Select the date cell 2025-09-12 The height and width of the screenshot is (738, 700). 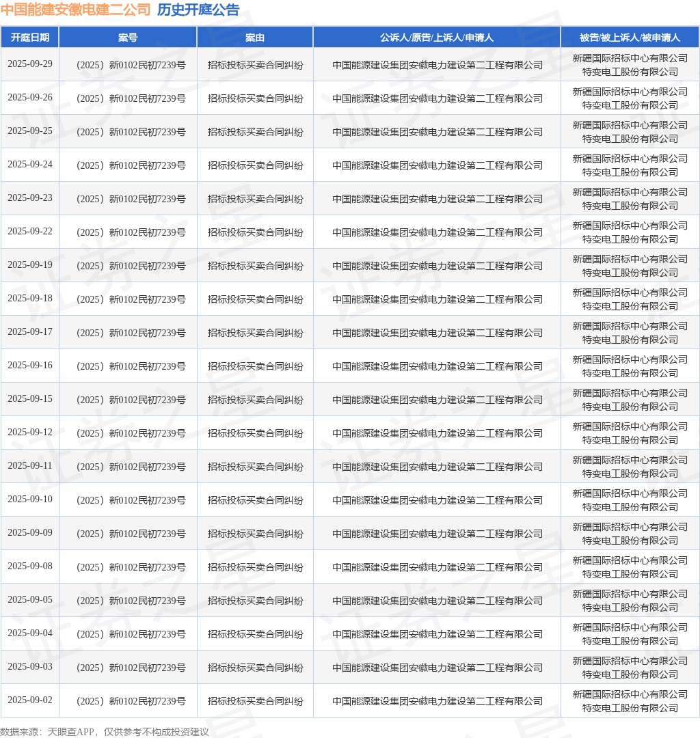click(30, 432)
